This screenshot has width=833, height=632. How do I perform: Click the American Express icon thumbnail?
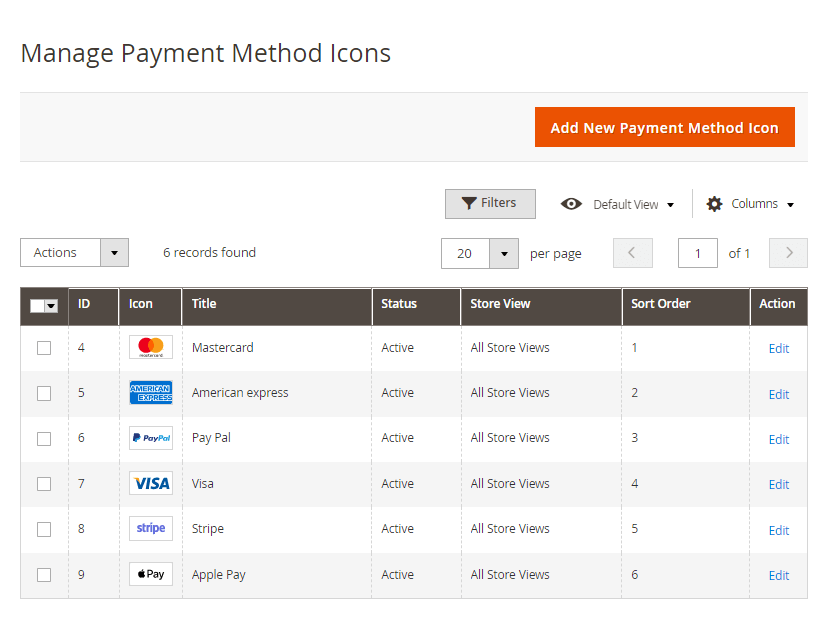pyautogui.click(x=150, y=393)
